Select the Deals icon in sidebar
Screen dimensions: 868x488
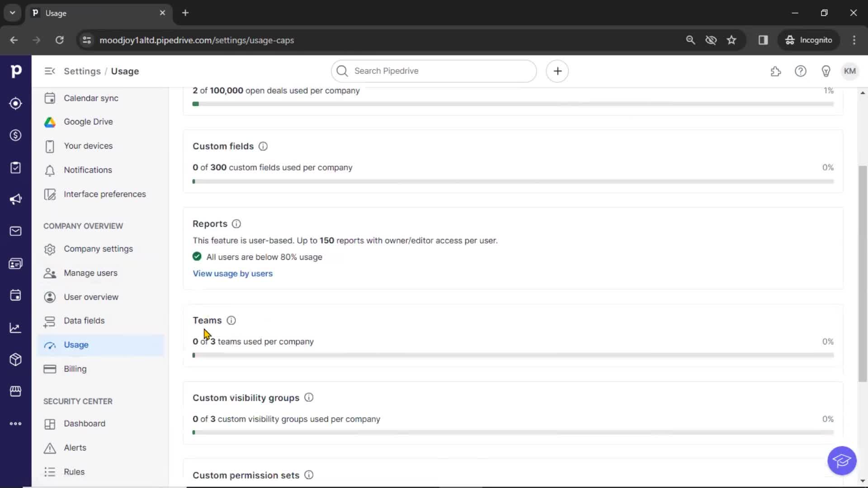click(x=16, y=135)
